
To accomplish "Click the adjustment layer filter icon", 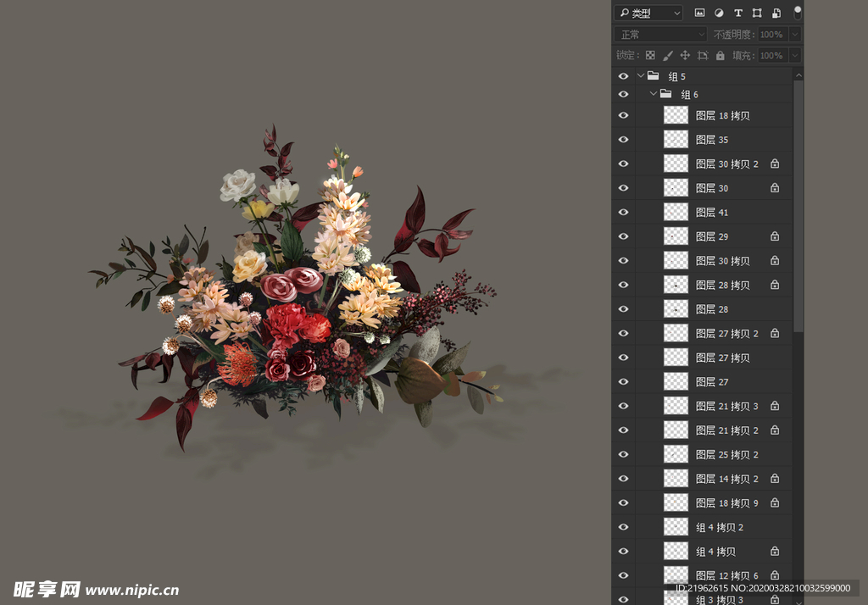I will click(719, 13).
